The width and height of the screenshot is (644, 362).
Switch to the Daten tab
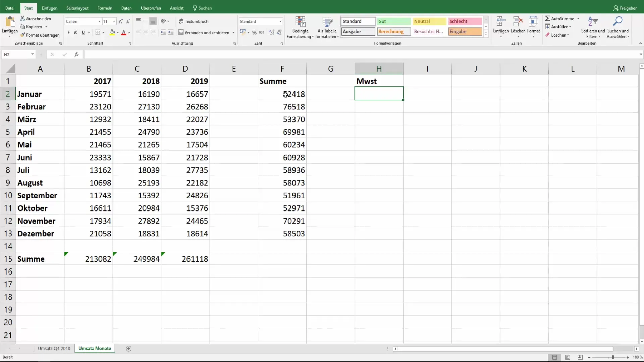(126, 8)
